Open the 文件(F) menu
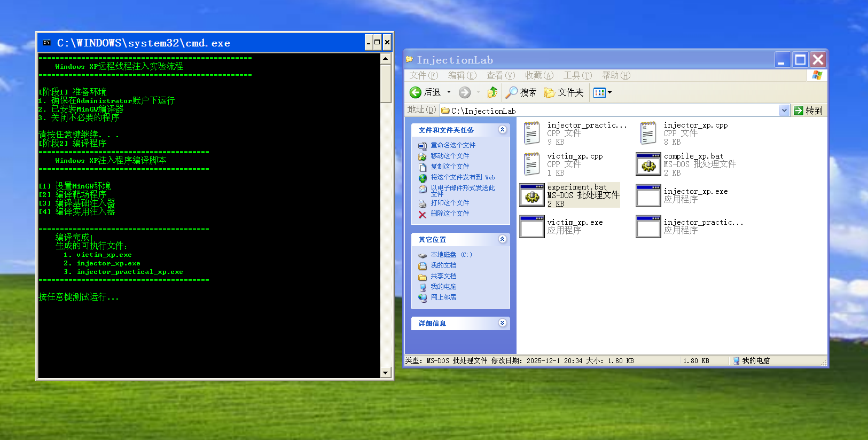868x440 pixels. coord(424,75)
